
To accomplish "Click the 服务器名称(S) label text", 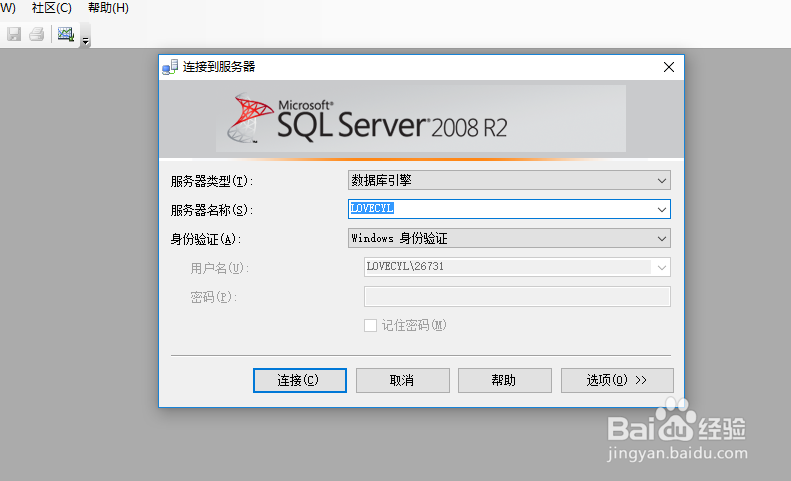I will click(211, 210).
